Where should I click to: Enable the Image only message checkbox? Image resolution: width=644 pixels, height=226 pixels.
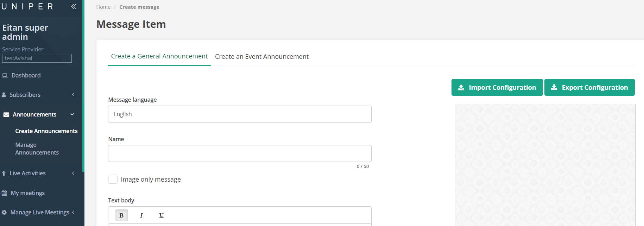point(113,179)
